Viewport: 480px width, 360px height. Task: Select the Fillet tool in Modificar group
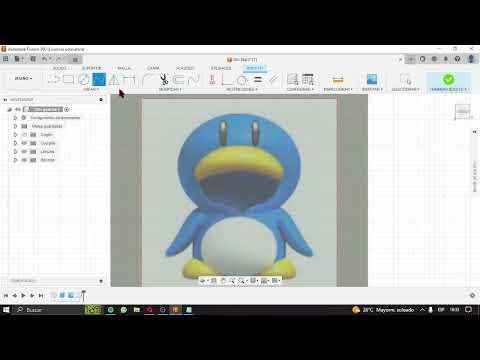click(148, 79)
